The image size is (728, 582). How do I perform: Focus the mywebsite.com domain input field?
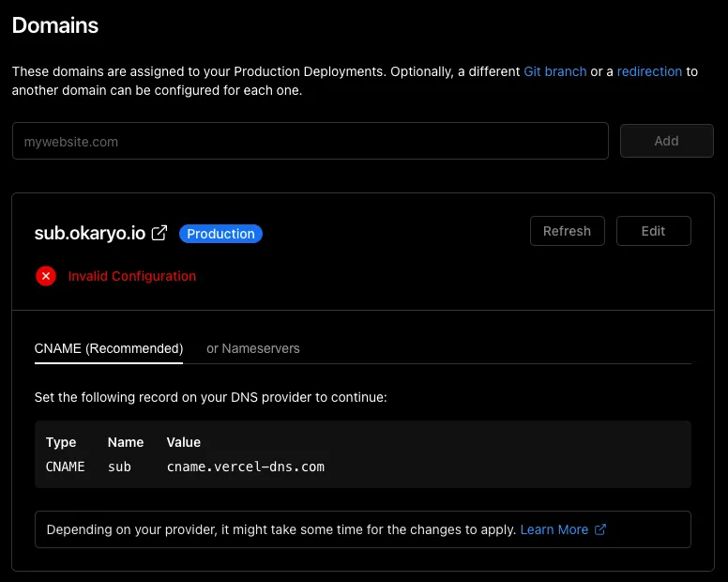[310, 142]
